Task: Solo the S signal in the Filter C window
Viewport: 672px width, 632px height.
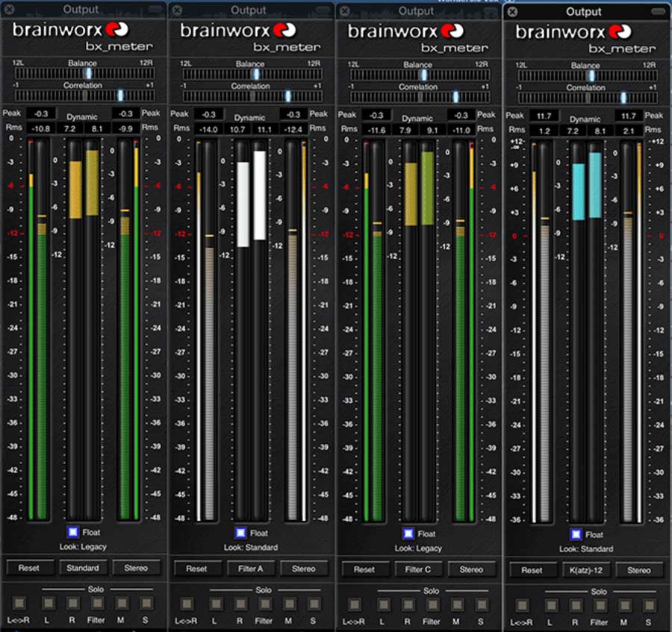Action: tap(482, 605)
